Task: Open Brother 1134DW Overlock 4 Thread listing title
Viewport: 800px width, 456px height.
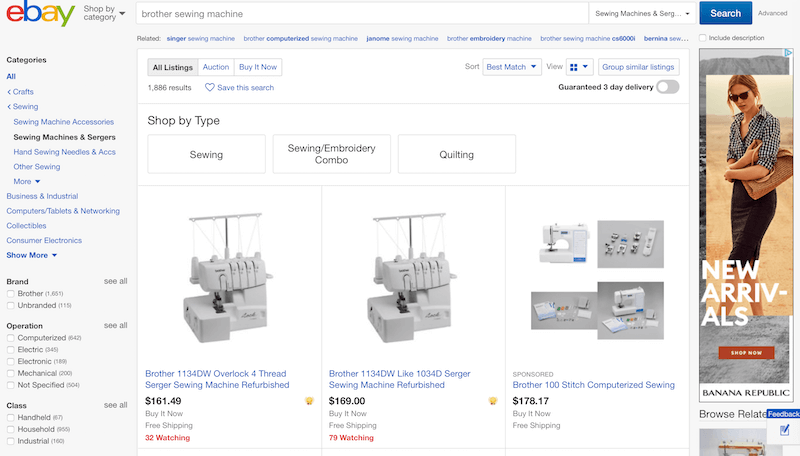Action: 217,379
